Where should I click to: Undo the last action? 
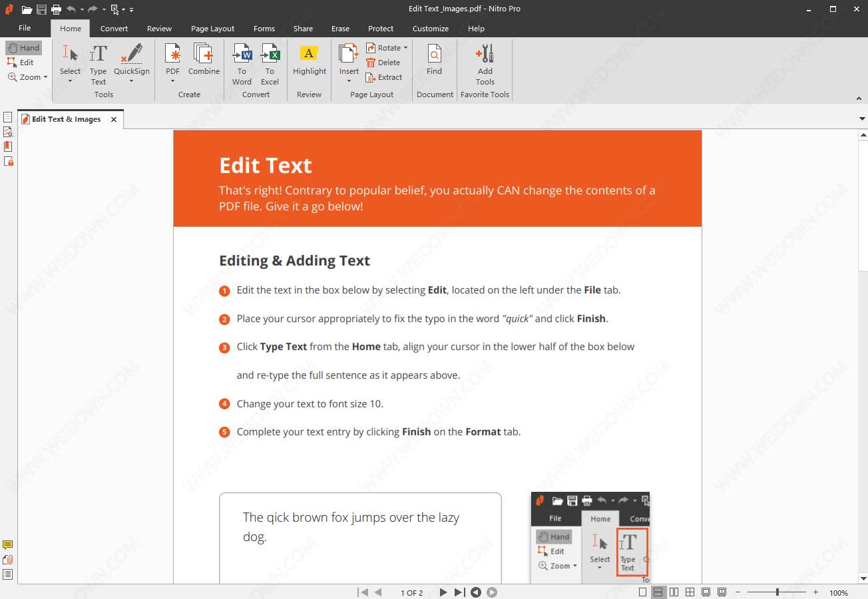(x=71, y=9)
